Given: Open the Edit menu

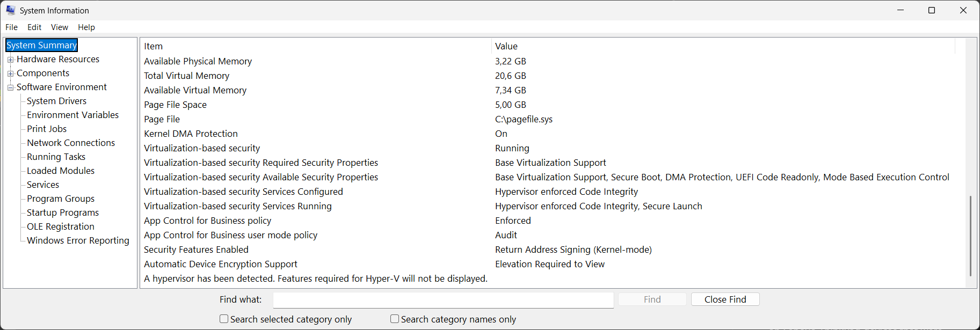Looking at the screenshot, I should pyautogui.click(x=34, y=27).
